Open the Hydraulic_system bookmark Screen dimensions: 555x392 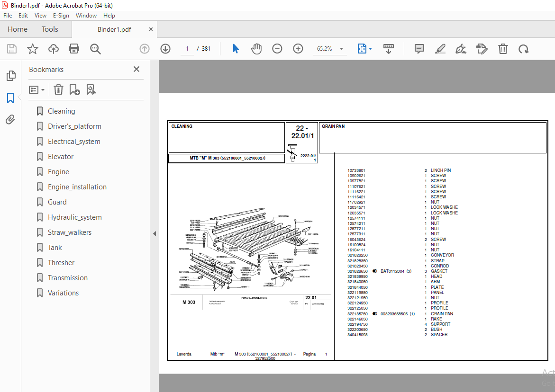(x=75, y=217)
